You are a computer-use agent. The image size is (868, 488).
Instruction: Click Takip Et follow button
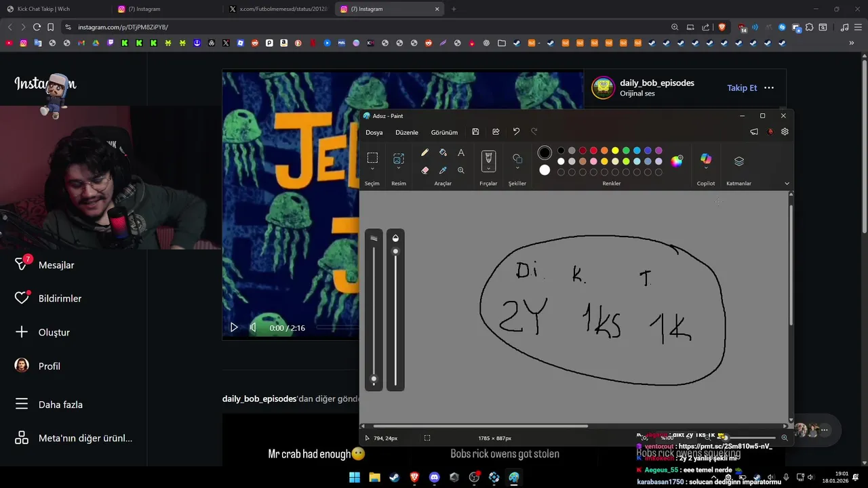[x=742, y=87]
